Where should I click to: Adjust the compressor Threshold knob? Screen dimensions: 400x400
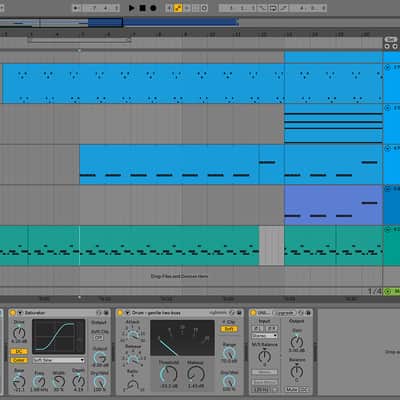point(169,374)
